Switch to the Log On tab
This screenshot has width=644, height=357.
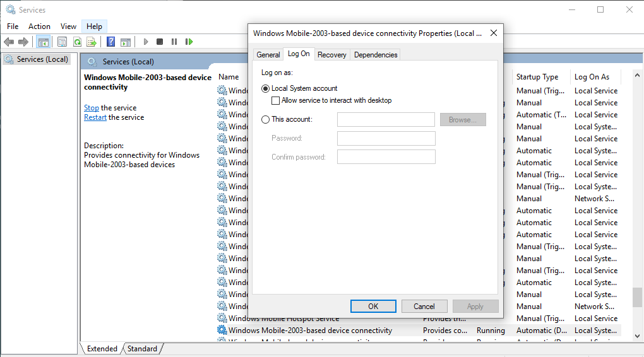299,54
